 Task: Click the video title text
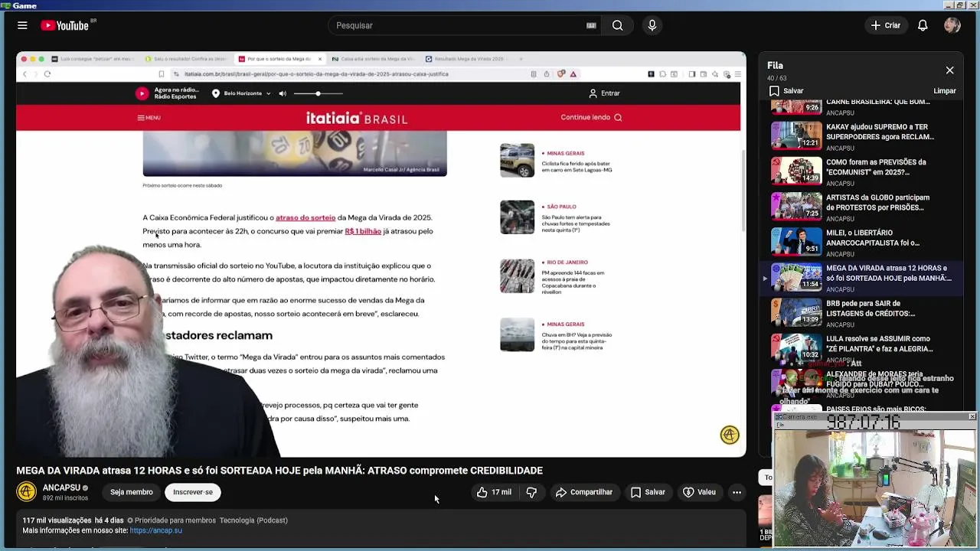point(279,471)
